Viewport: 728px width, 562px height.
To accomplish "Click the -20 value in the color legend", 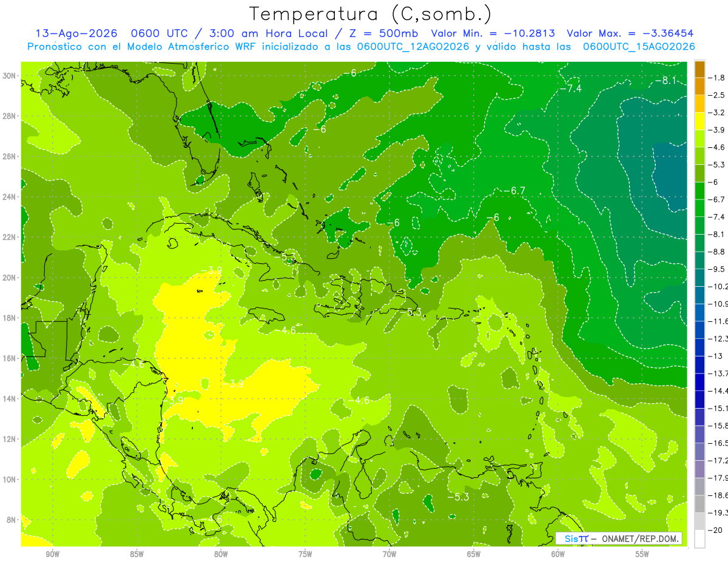I will [x=716, y=530].
